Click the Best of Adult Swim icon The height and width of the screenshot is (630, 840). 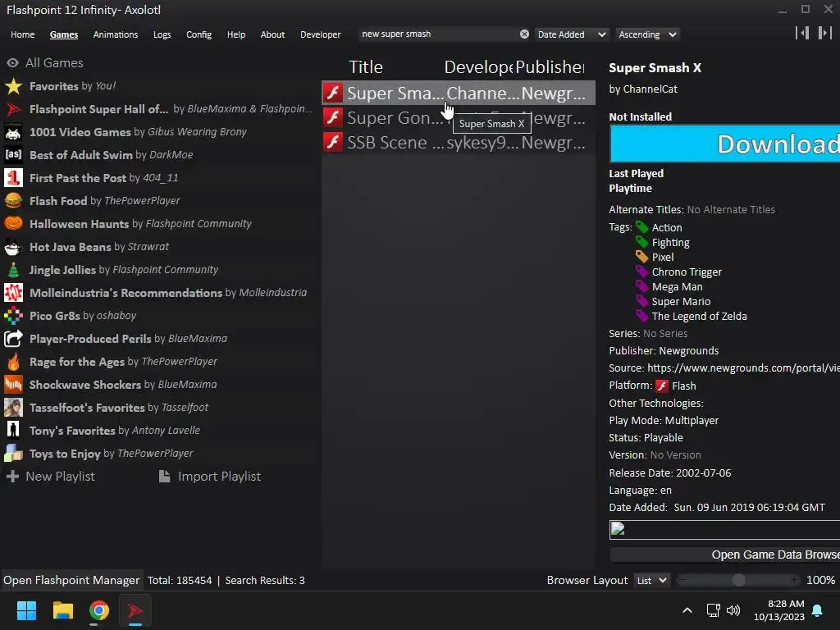click(13, 155)
